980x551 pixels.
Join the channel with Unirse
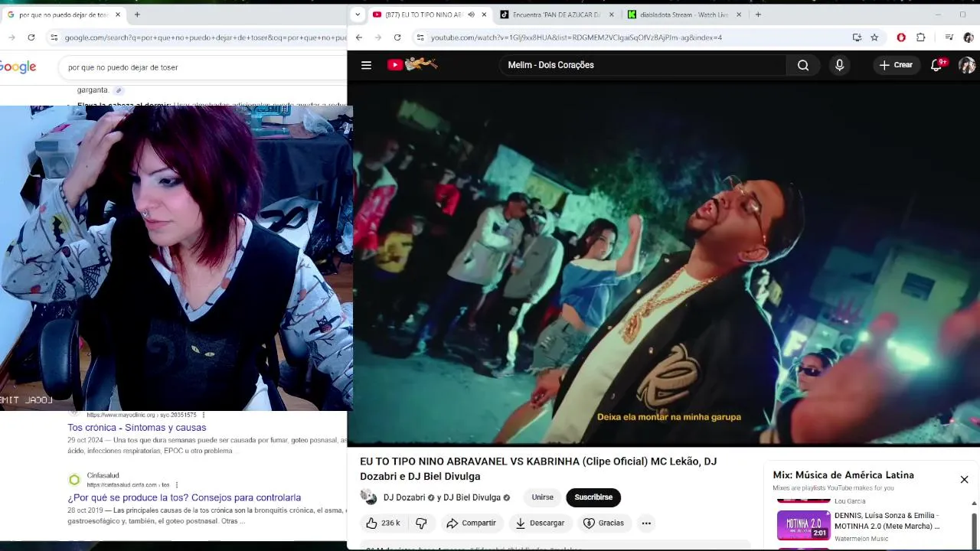click(542, 497)
